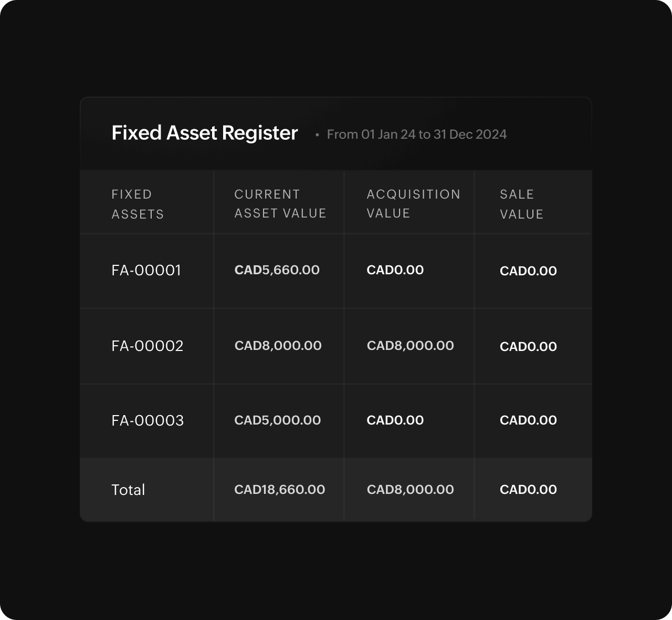Screen dimensions: 672x620
Task: Click FA-00002 acquisition value CAD8,000.00
Action: click(x=410, y=346)
